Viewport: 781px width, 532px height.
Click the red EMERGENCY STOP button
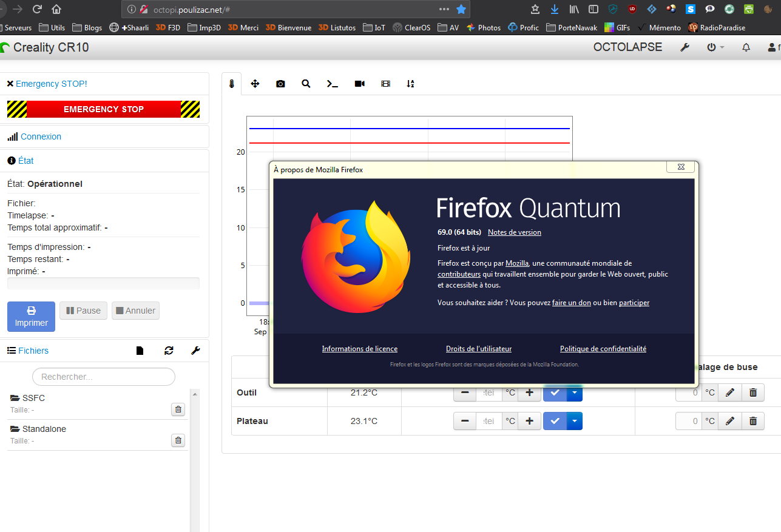(104, 109)
